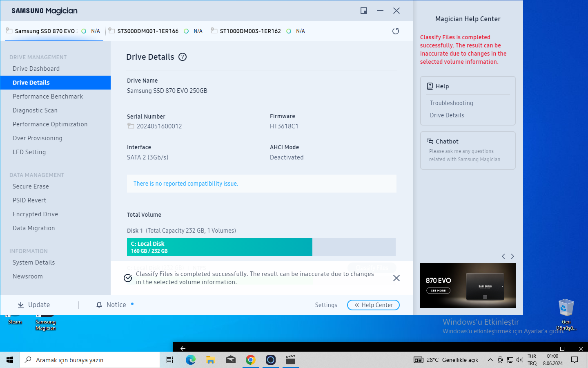The width and height of the screenshot is (588, 368).
Task: Click the firmware value HT3618C1
Action: [x=284, y=126]
